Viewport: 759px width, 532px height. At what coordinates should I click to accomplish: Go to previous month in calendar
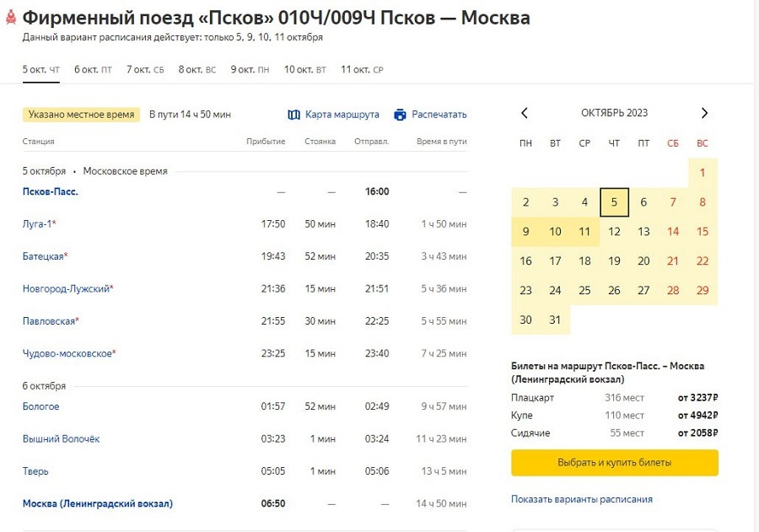pyautogui.click(x=525, y=113)
